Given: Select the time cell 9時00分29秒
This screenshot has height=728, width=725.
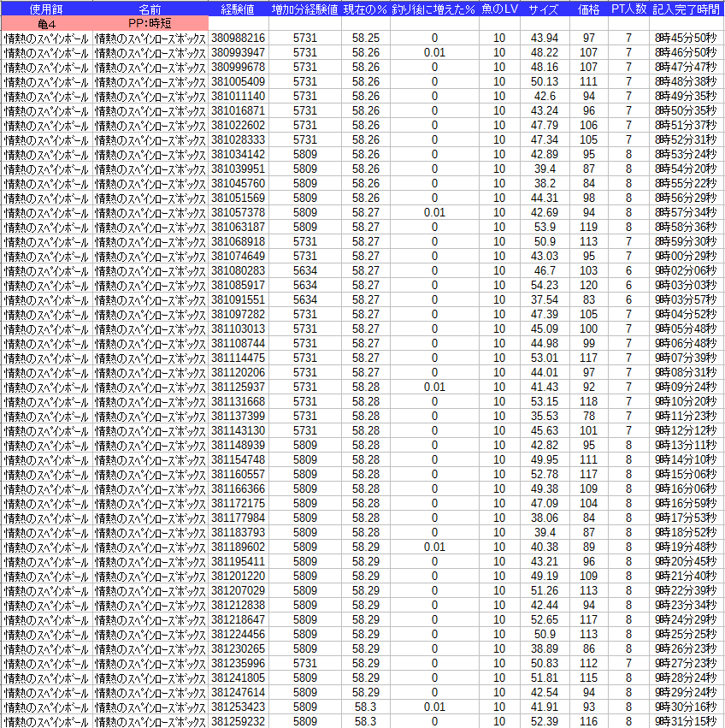Looking at the screenshot, I should click(686, 256).
